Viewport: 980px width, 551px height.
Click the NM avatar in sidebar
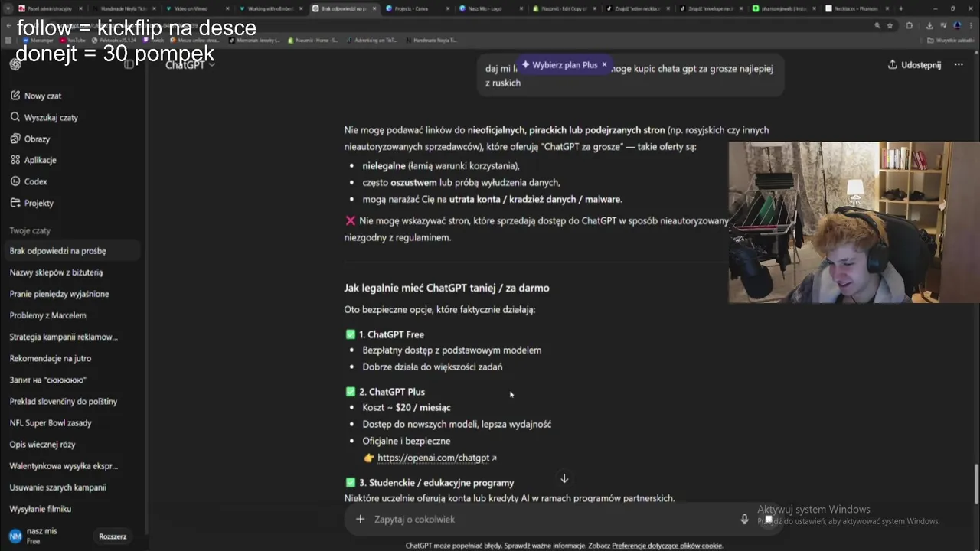coord(15,536)
